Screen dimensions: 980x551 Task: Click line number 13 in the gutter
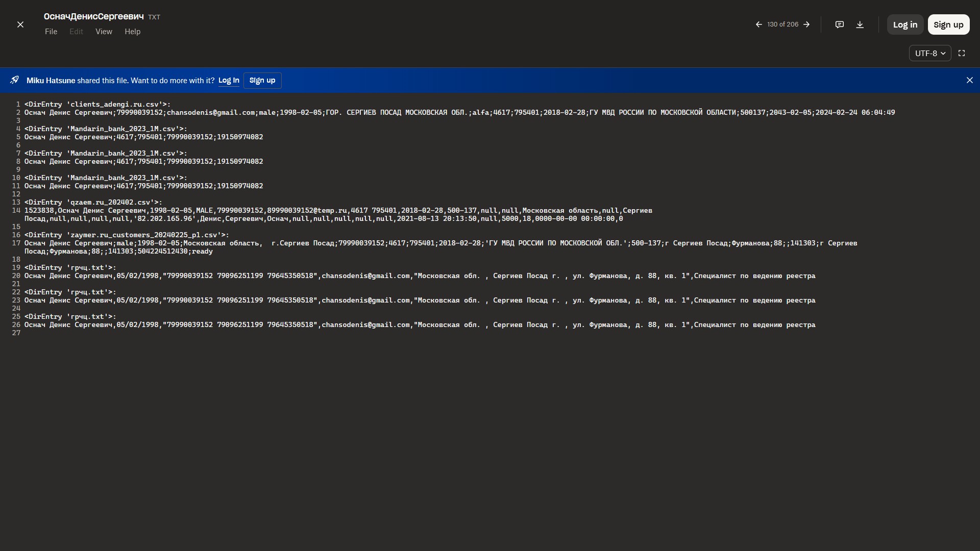click(16, 202)
